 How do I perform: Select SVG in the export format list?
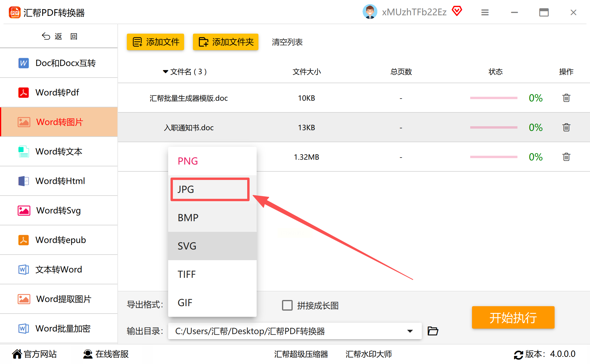[x=212, y=246]
